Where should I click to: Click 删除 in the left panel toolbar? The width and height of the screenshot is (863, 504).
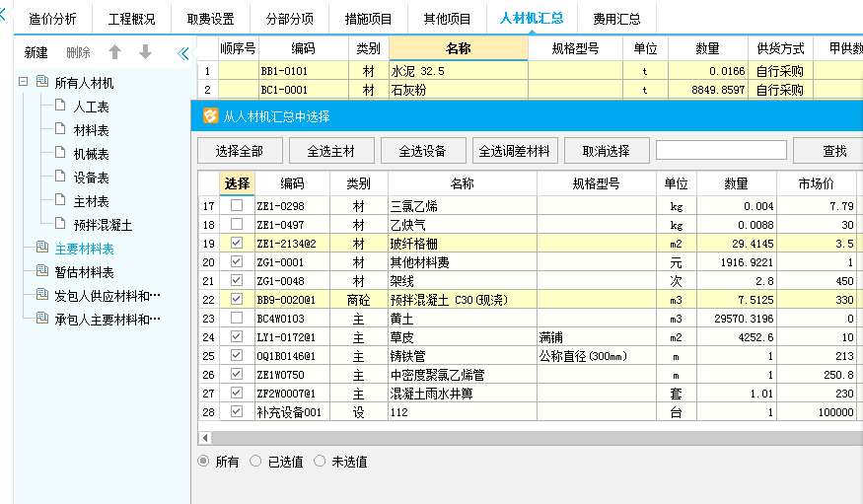pyautogui.click(x=78, y=53)
